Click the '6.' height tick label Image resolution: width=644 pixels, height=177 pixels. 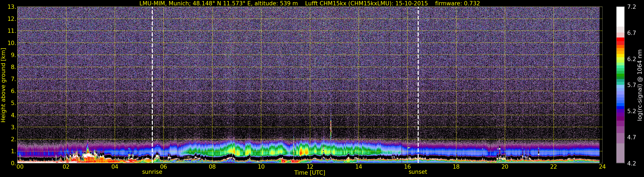(13, 91)
